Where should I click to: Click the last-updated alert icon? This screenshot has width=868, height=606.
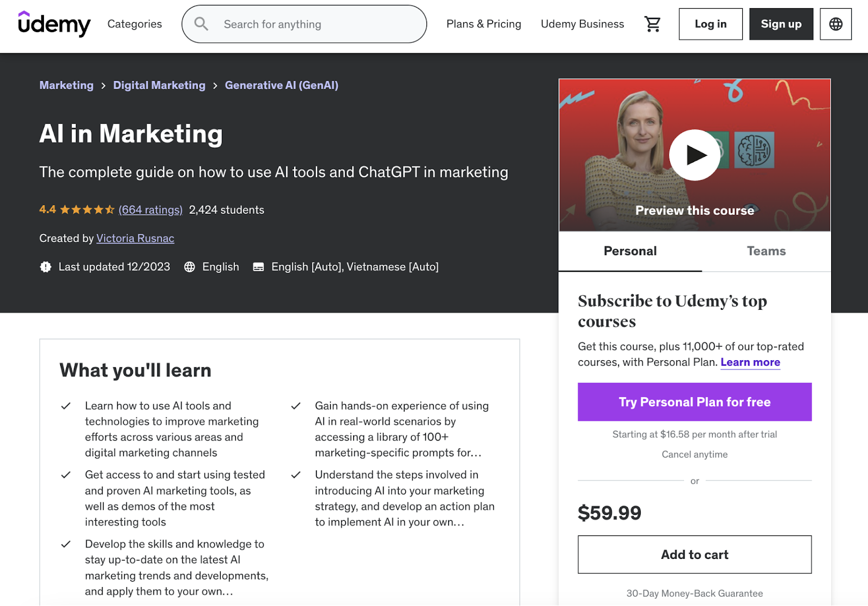point(46,266)
